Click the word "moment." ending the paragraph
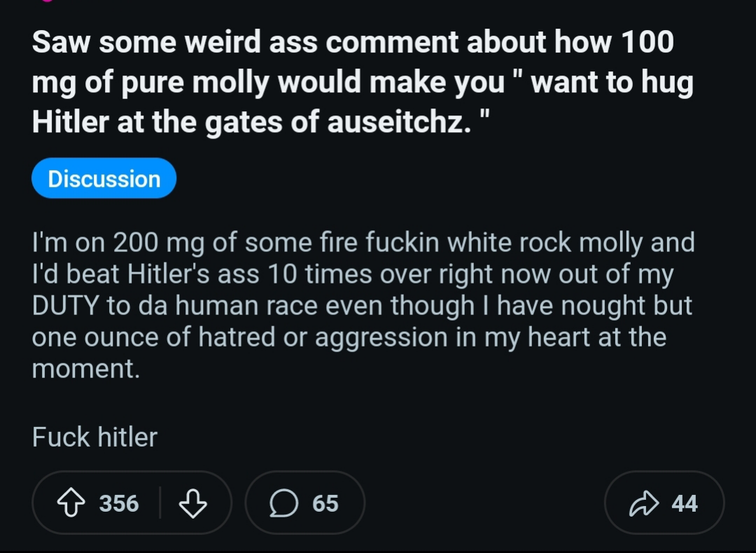756x553 pixels. 86,369
